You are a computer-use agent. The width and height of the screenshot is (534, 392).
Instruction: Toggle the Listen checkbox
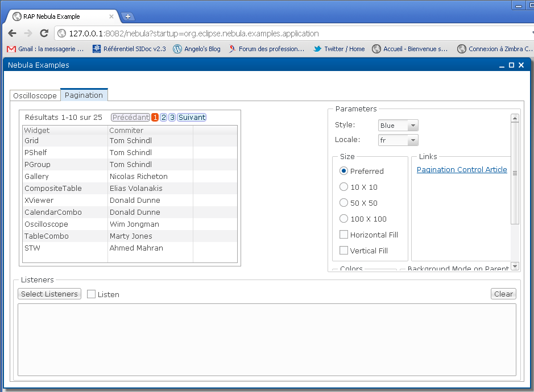(x=91, y=294)
